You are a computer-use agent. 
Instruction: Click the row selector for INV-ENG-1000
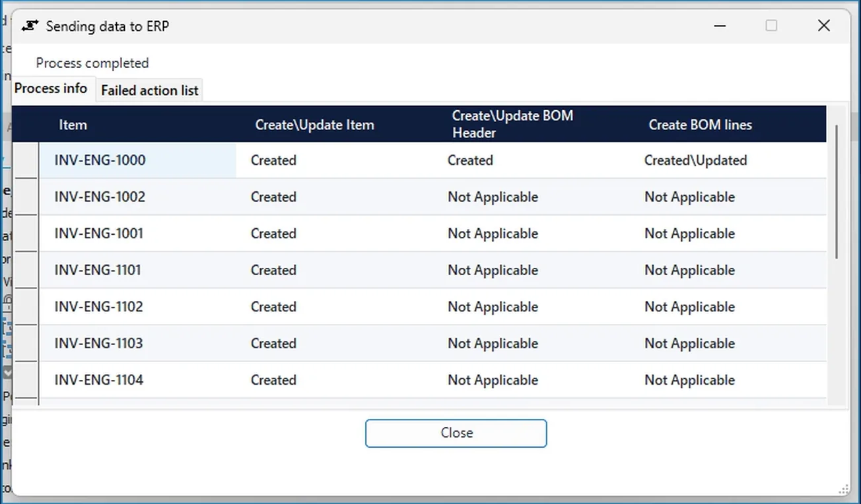tap(26, 160)
